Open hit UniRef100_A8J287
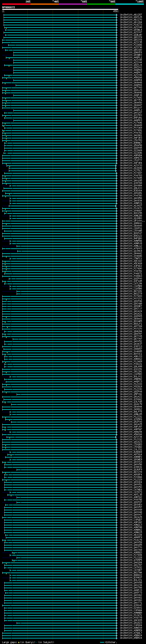This screenshot has height=644, width=146. [x=131, y=15]
